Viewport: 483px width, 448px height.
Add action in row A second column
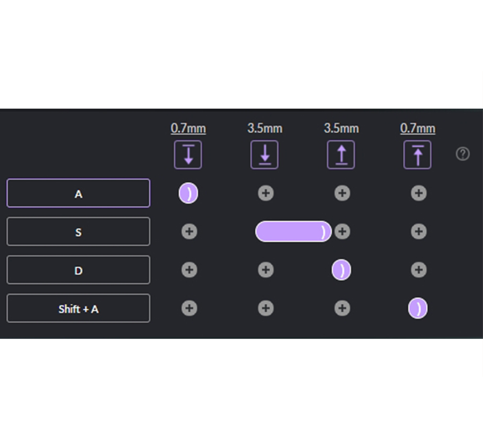coord(266,193)
